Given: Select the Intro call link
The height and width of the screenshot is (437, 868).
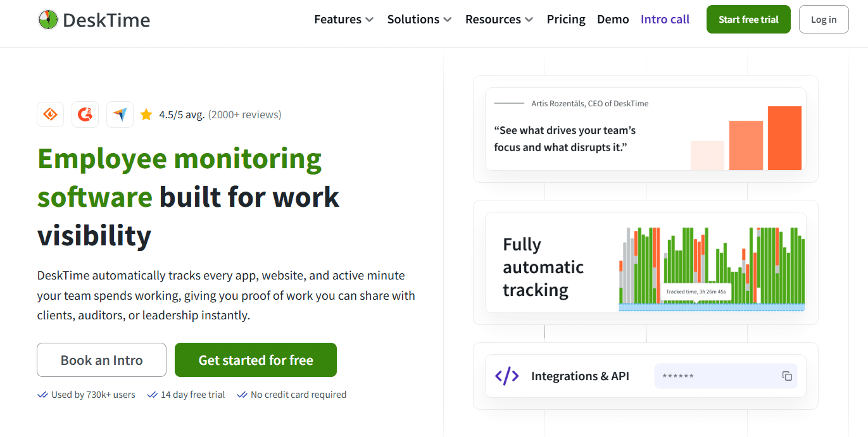Looking at the screenshot, I should coord(665,20).
